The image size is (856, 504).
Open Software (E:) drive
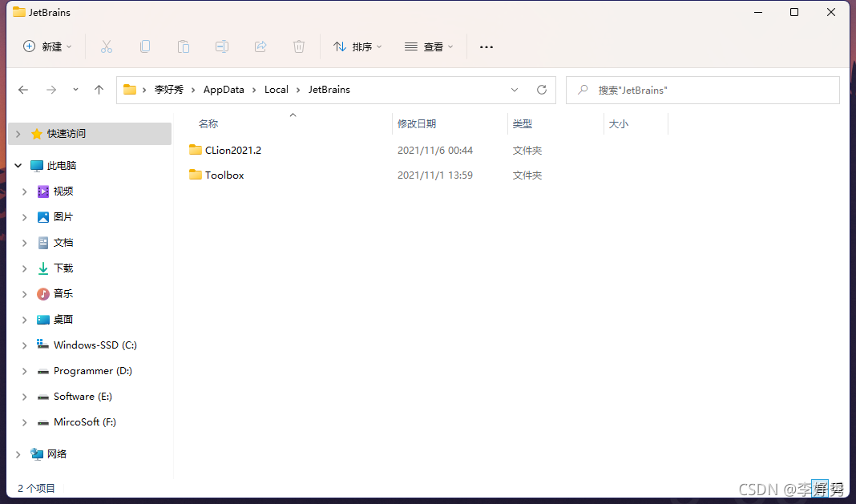point(83,397)
